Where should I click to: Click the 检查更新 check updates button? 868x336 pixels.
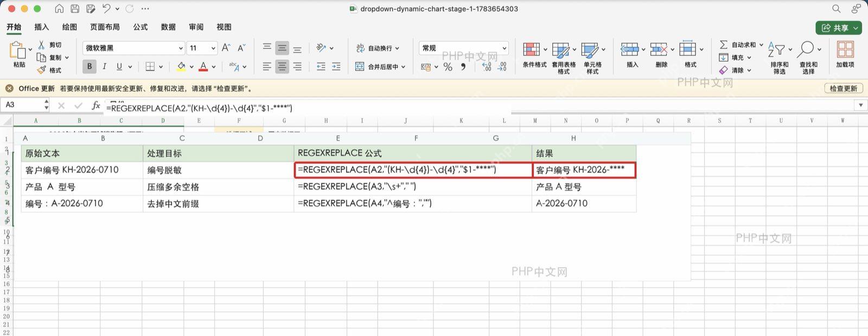pyautogui.click(x=844, y=88)
